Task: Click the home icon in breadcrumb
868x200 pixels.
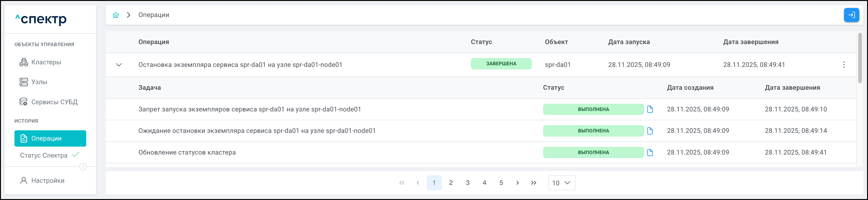Action: click(x=116, y=15)
